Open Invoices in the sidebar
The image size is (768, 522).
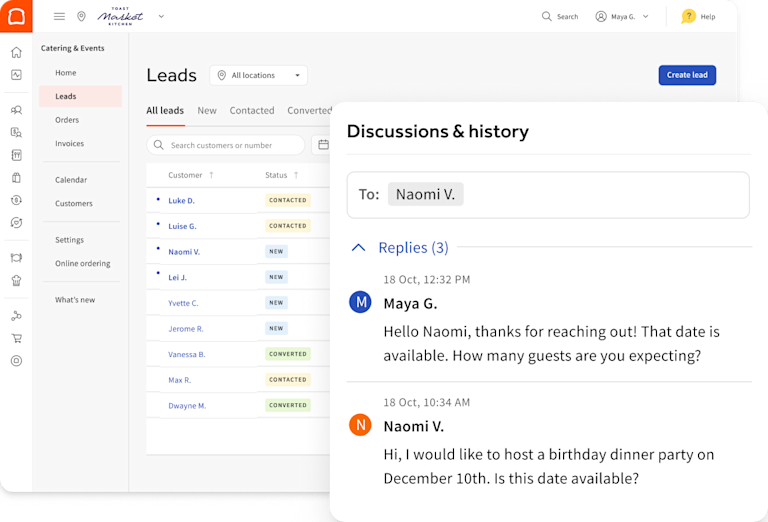pyautogui.click(x=70, y=143)
